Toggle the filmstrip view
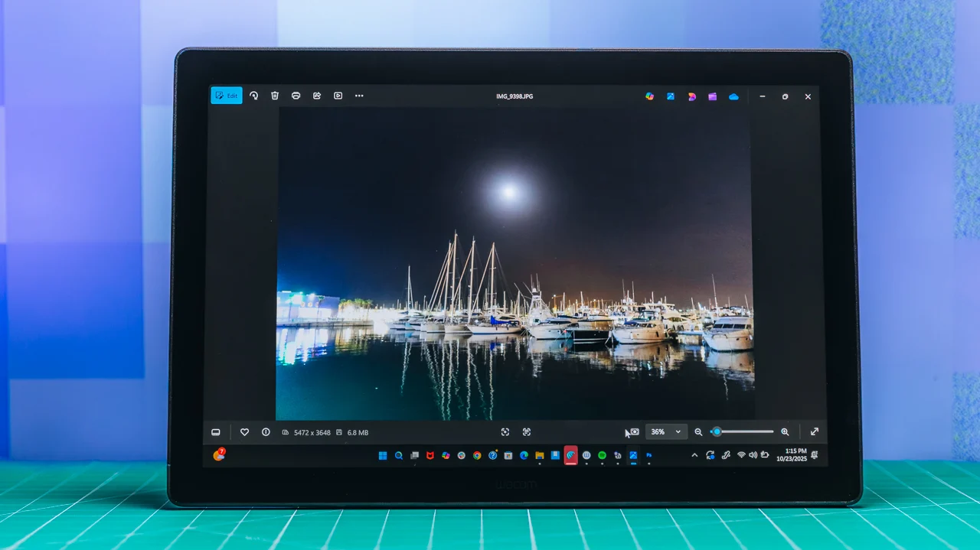 pyautogui.click(x=215, y=432)
